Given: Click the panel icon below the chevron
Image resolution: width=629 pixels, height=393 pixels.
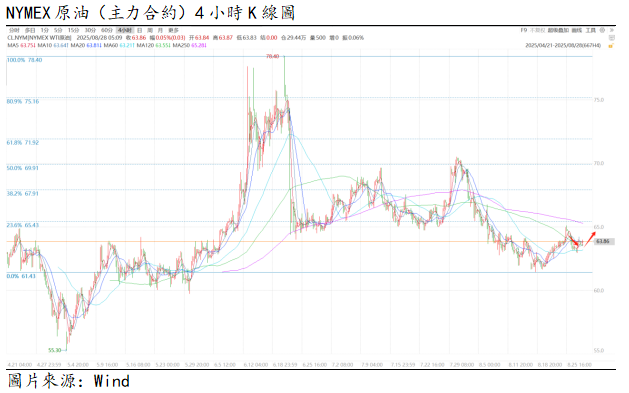Looking at the screenshot, I should point(612,38).
